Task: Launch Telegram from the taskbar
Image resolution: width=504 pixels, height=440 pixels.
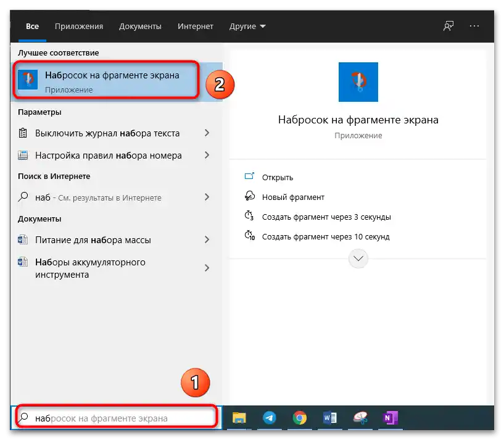Action: 270,418
